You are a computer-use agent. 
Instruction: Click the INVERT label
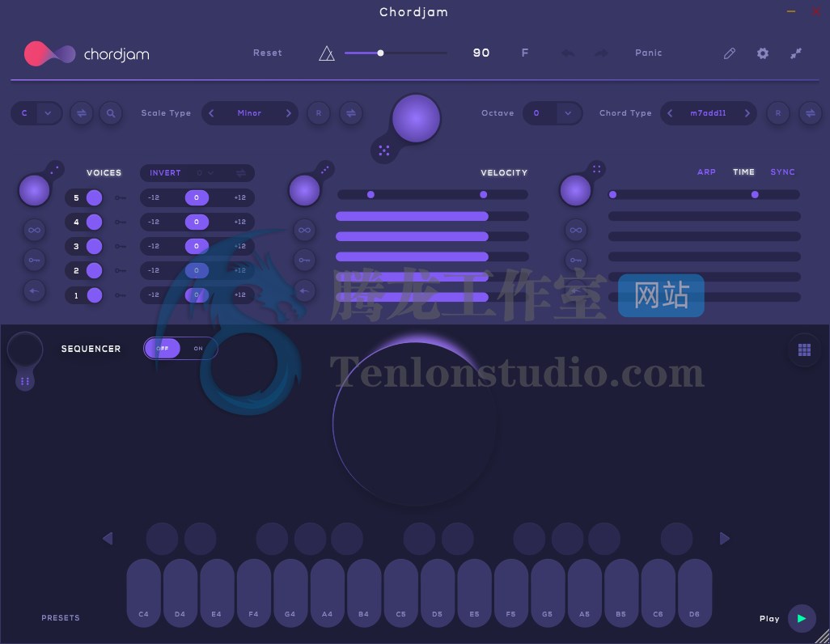coord(165,173)
